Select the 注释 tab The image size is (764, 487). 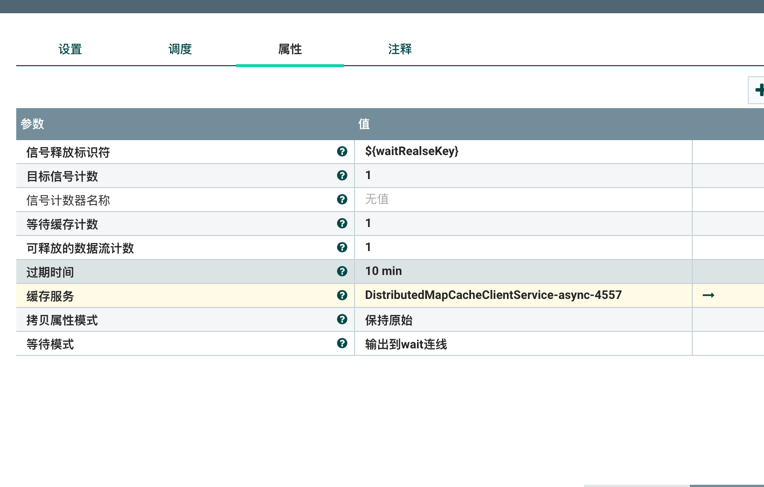(x=400, y=49)
